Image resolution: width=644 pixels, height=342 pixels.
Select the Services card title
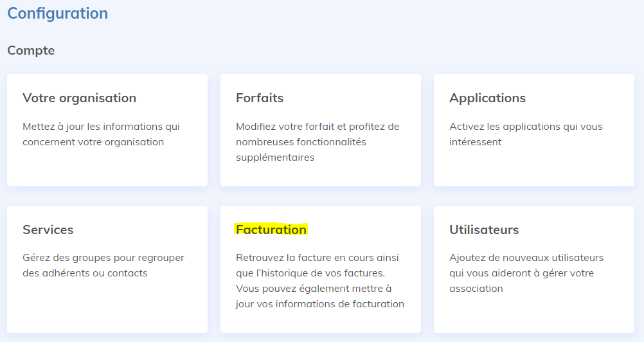pos(48,230)
